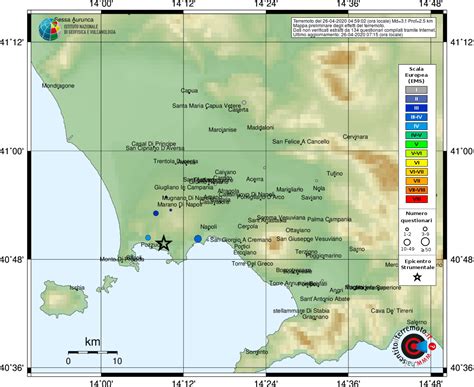Select the orange VII intensity swatch
The height and width of the screenshot is (387, 474).
pos(416,181)
